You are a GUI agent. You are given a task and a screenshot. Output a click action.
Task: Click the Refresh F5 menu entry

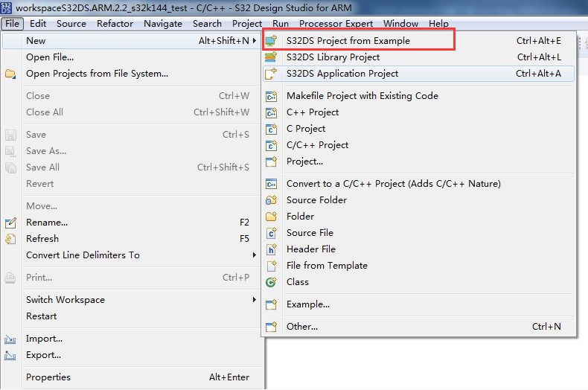(x=131, y=238)
